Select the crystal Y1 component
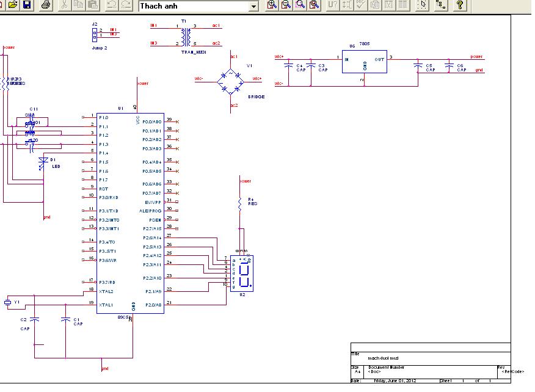Image resolution: width=535 pixels, height=392 pixels. coord(8,302)
